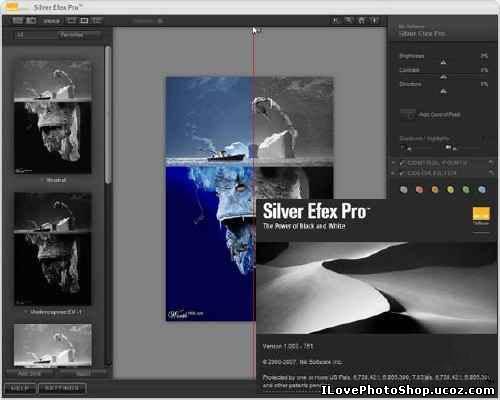Expand the section listed above Color Filter
This screenshot has width=500, height=400.
394,163
